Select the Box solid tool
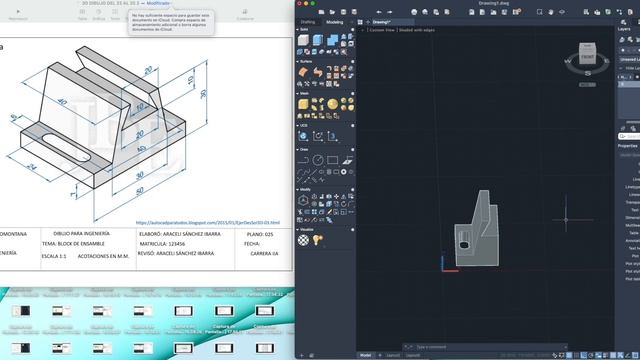 tap(303, 40)
